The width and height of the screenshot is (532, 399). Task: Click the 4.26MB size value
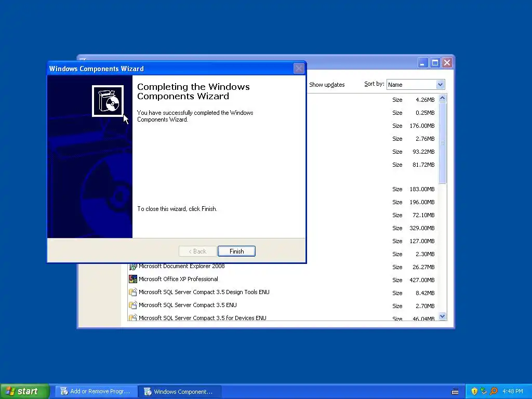coord(425,100)
